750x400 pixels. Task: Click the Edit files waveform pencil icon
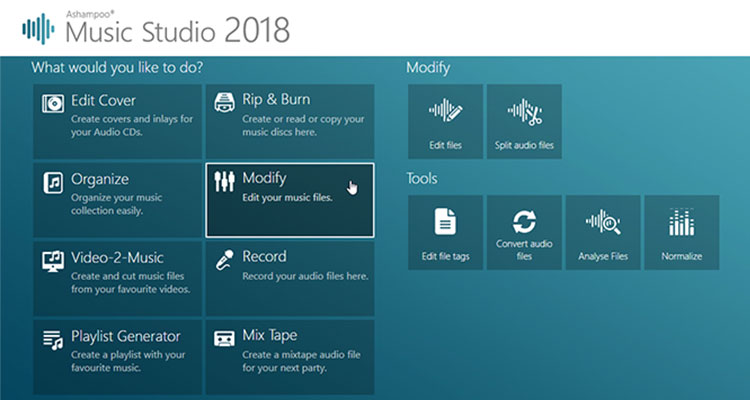[445, 112]
